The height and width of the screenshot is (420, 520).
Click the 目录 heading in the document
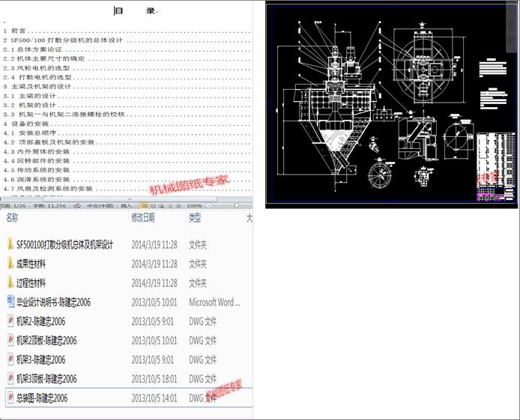click(x=136, y=11)
